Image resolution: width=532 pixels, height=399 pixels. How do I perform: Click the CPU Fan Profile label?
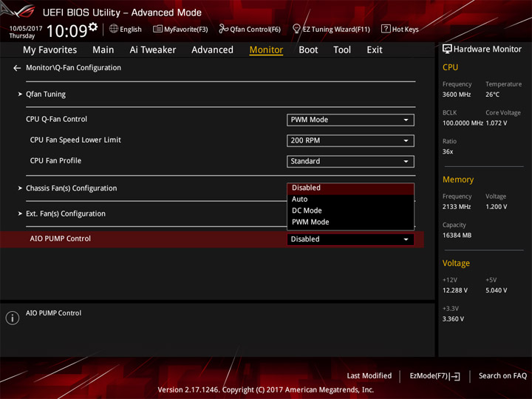pyautogui.click(x=55, y=160)
